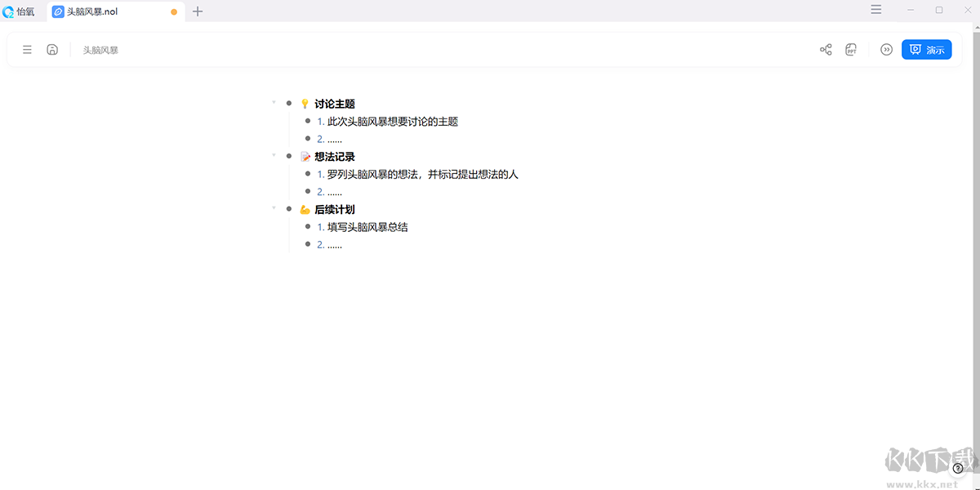Image resolution: width=980 pixels, height=490 pixels.
Task: Click the second item under 后续计划
Action: pos(330,244)
